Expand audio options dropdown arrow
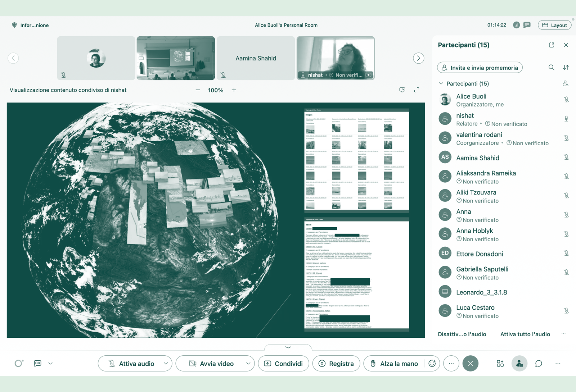This screenshot has width=576, height=392. tap(166, 364)
